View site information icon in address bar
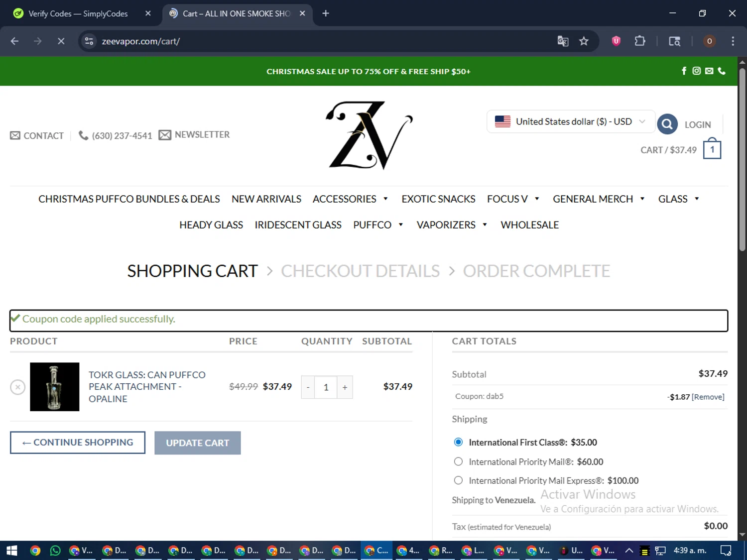Image resolution: width=747 pixels, height=560 pixels. tap(89, 41)
